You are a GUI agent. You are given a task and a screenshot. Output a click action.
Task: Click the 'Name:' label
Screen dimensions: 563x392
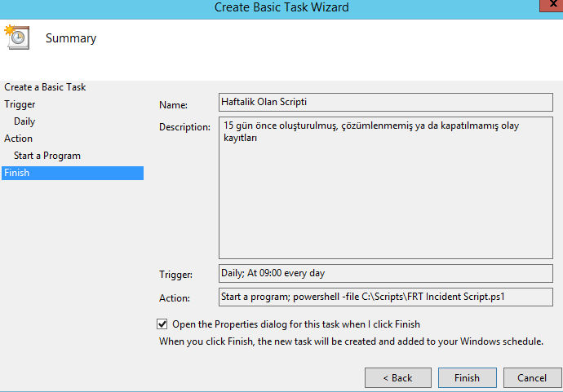click(x=173, y=105)
